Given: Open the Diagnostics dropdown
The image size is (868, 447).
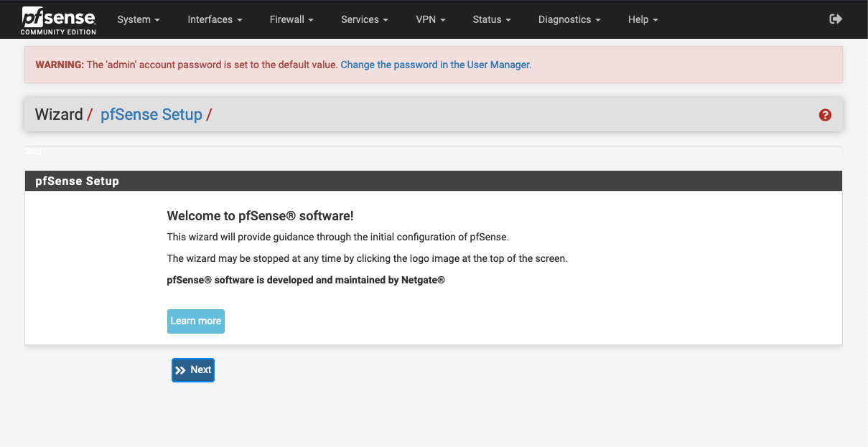Looking at the screenshot, I should (569, 19).
